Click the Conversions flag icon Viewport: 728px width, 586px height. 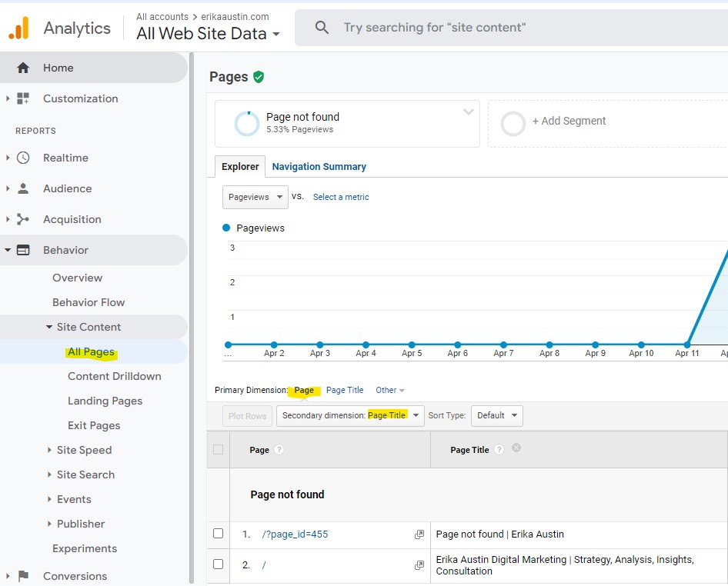tap(23, 576)
